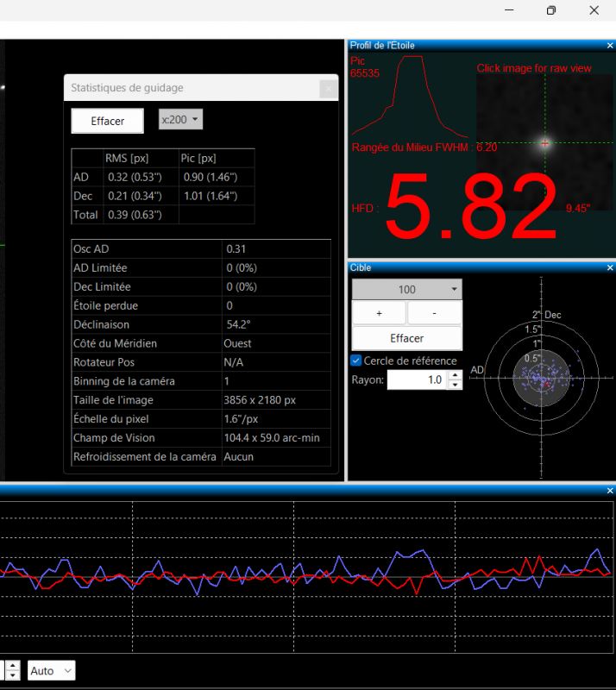Click the Refroidissement de la caméra label
The width and height of the screenshot is (616, 690).
click(145, 457)
